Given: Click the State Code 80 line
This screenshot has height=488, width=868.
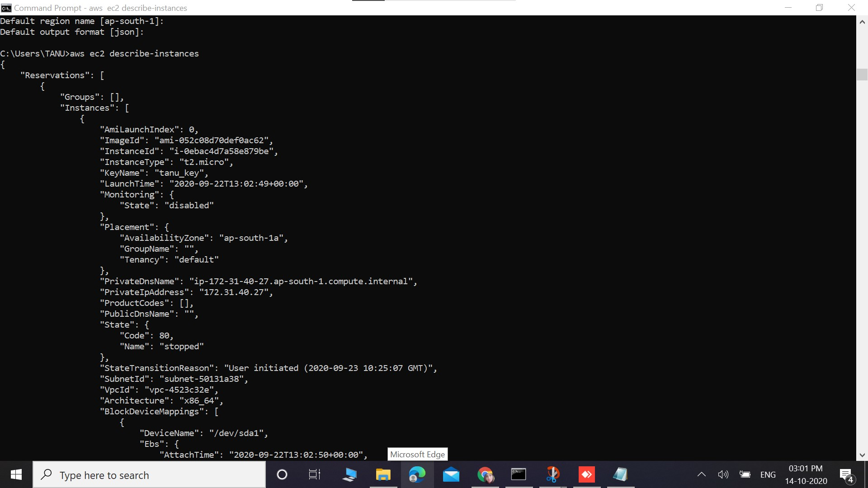Looking at the screenshot, I should point(146,336).
